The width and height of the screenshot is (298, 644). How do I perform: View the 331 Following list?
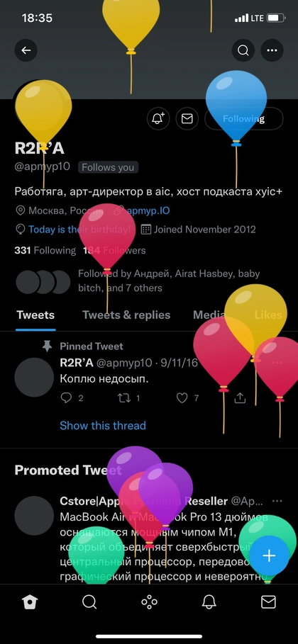click(45, 251)
